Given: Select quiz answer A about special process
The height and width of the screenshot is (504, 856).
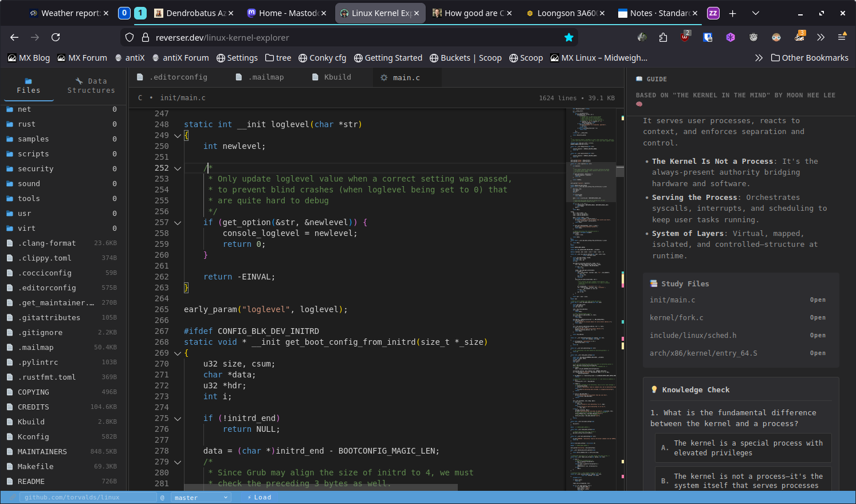Looking at the screenshot, I should pos(743,448).
